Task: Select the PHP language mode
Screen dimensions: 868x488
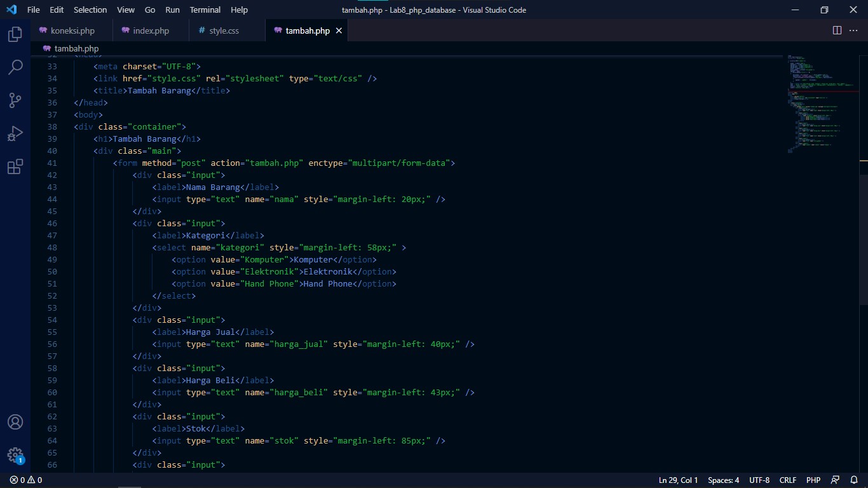Action: click(x=813, y=480)
